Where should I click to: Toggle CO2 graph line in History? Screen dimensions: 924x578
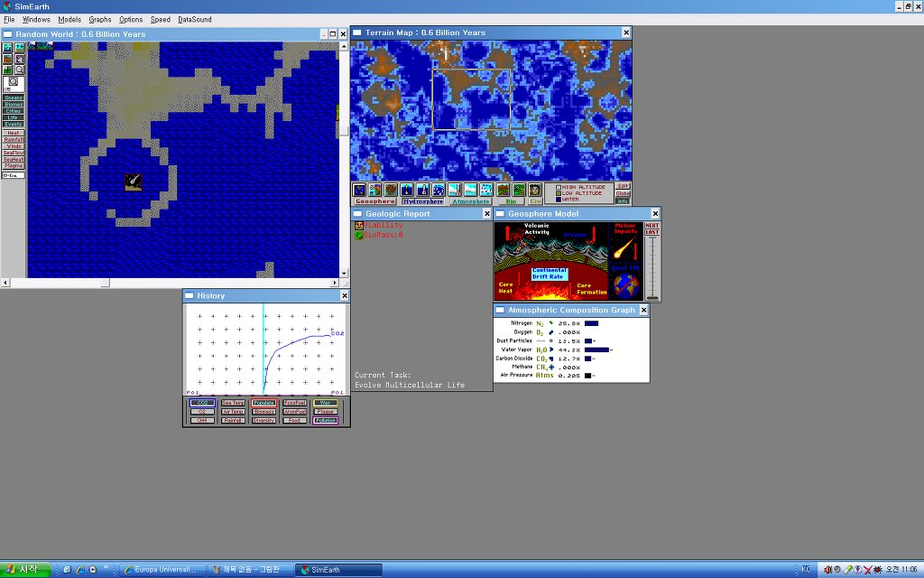click(x=202, y=403)
